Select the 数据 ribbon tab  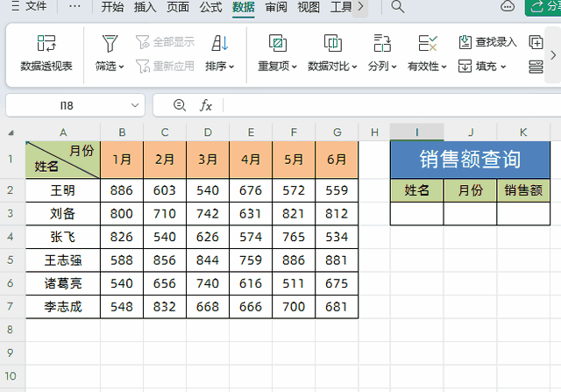coord(244,7)
